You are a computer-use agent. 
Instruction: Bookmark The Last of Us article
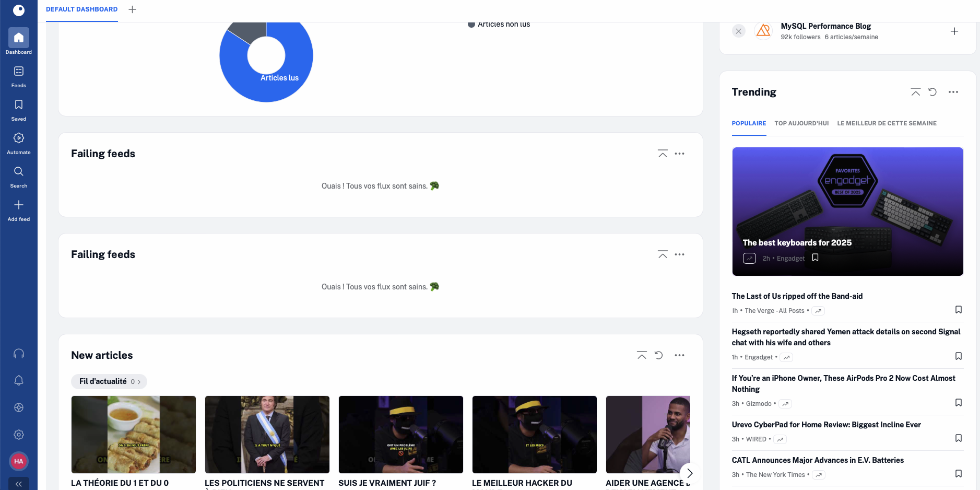pos(958,310)
